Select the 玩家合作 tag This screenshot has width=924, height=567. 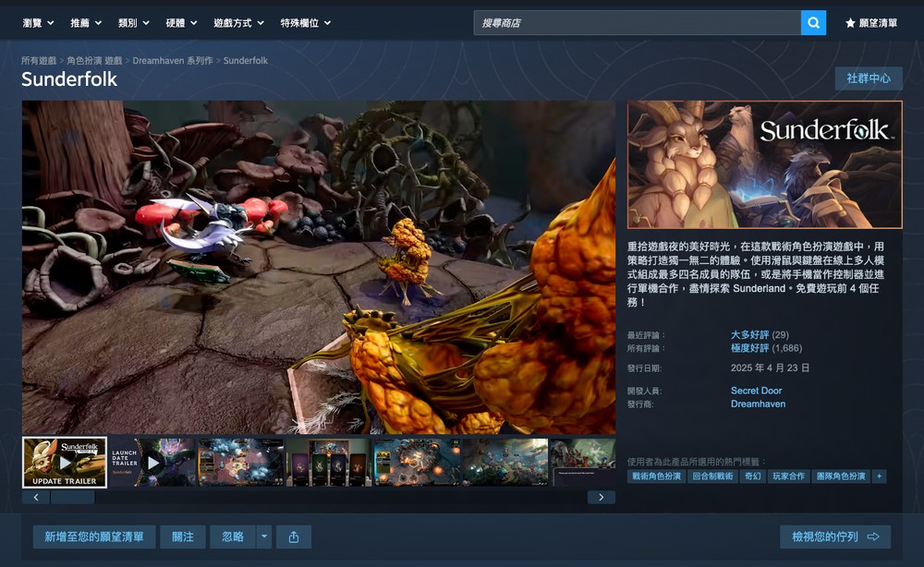(788, 477)
